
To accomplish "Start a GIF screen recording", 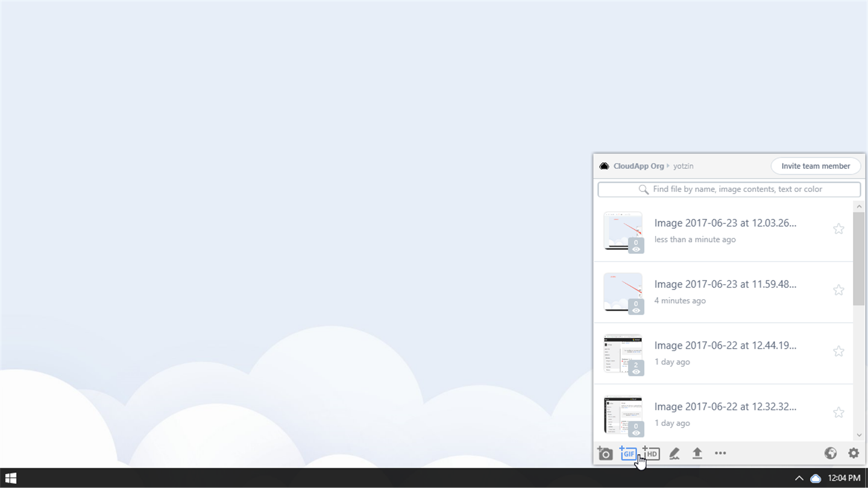I will click(628, 454).
